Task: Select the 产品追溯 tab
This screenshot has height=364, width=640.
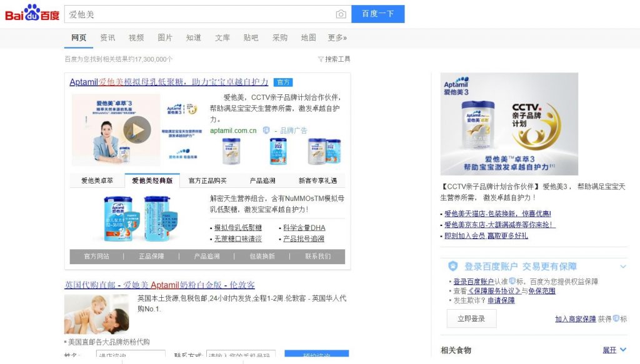Action: click(262, 180)
